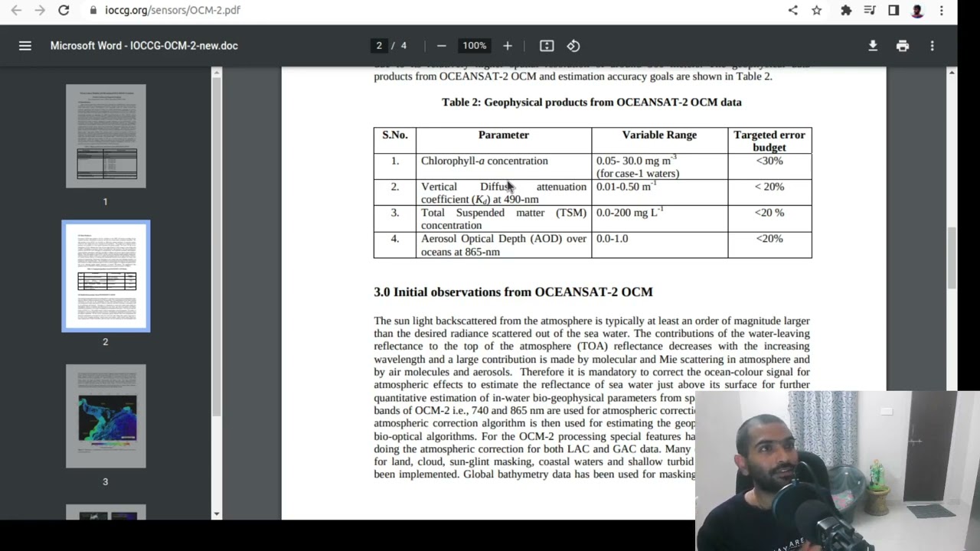980x551 pixels.
Task: Select page 3 thumbnail
Action: click(x=106, y=416)
